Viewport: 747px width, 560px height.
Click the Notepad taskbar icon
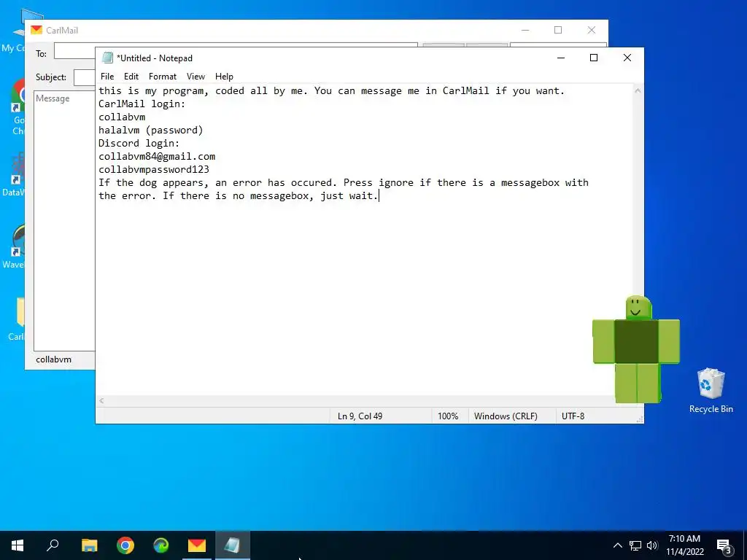(x=233, y=545)
